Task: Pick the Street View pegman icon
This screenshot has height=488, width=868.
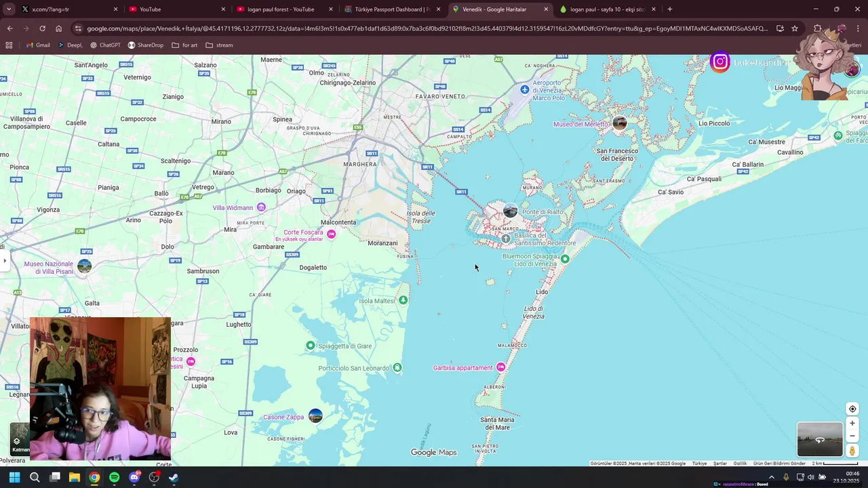Action: click(x=852, y=451)
